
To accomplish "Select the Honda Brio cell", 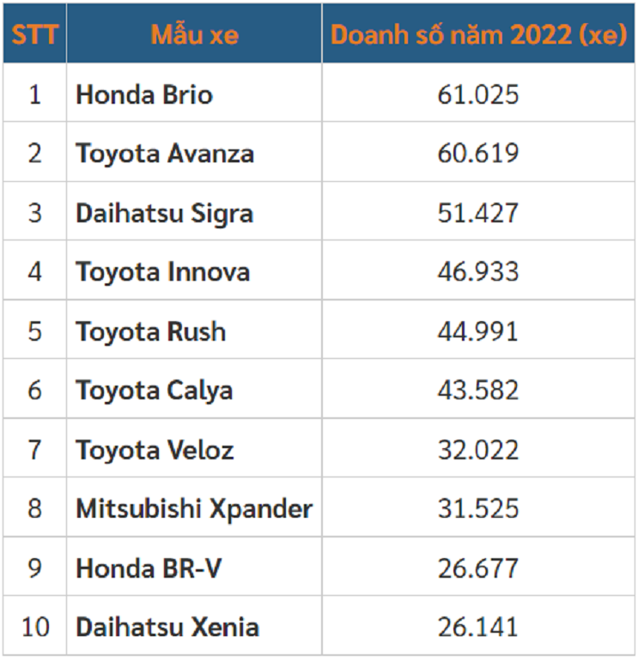I will click(x=144, y=94).
